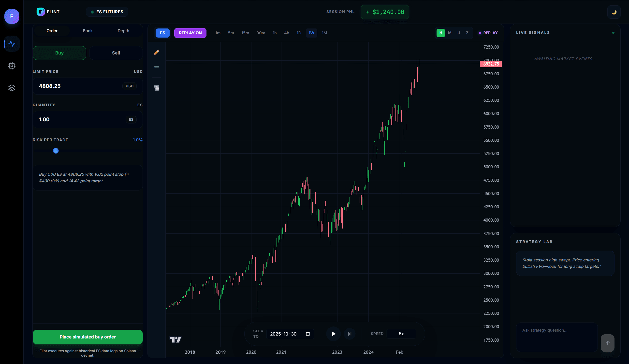Open the chip processor sidebar icon

pos(12,66)
